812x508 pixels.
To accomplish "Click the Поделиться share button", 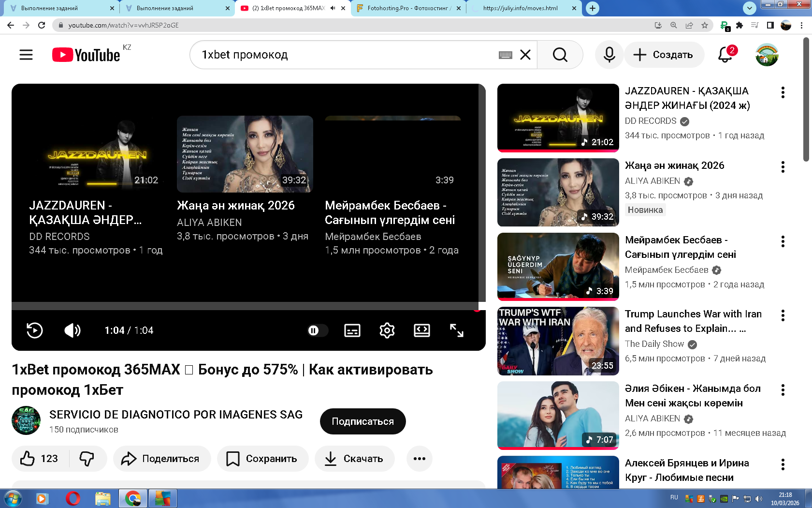I will (x=162, y=459).
